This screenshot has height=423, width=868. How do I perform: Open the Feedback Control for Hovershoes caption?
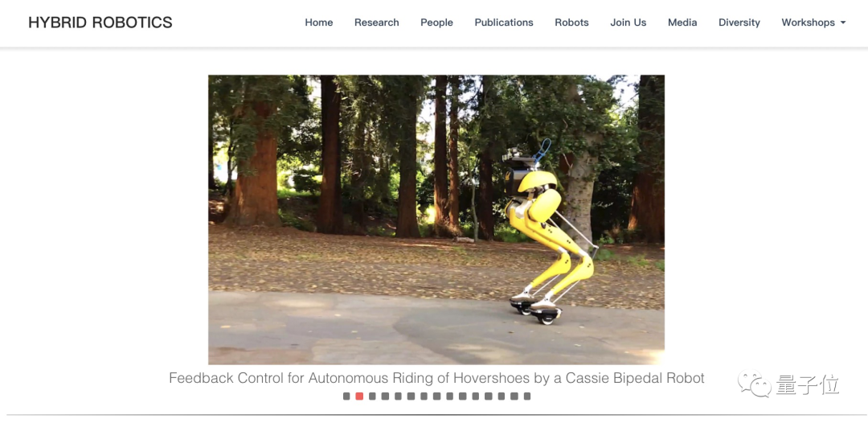(x=436, y=378)
